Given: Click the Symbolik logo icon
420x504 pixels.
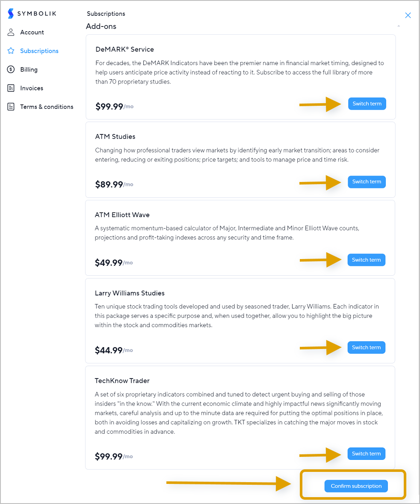Looking at the screenshot, I should pyautogui.click(x=11, y=14).
